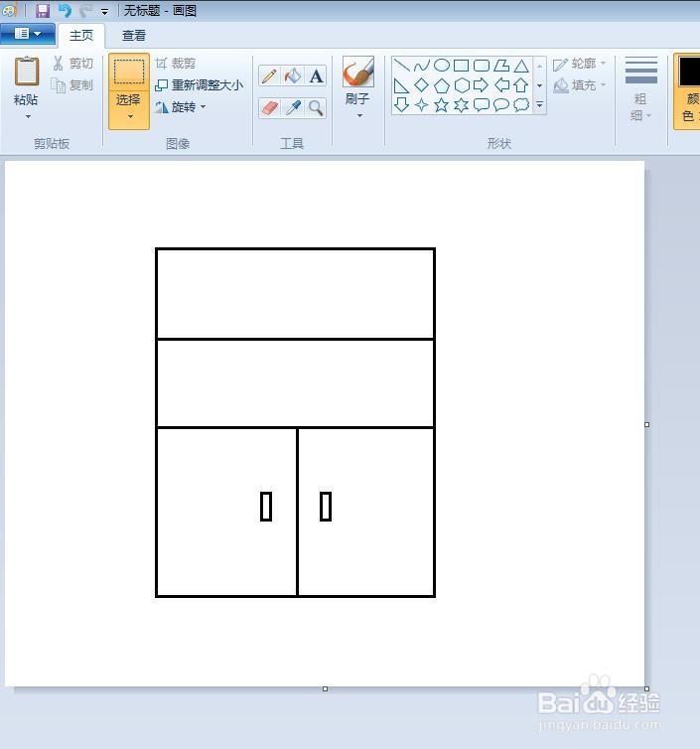The height and width of the screenshot is (749, 700).
Task: Open the Quick Access customize dropdown
Action: tap(104, 12)
